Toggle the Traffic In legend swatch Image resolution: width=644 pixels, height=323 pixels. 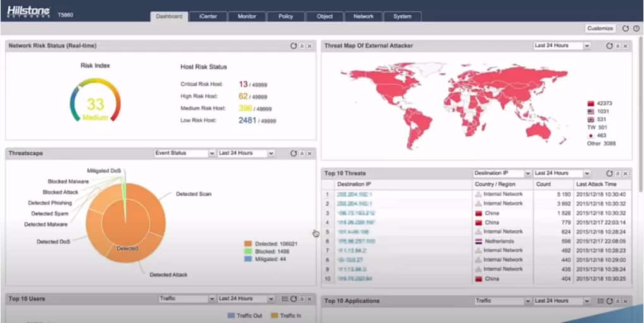275,315
